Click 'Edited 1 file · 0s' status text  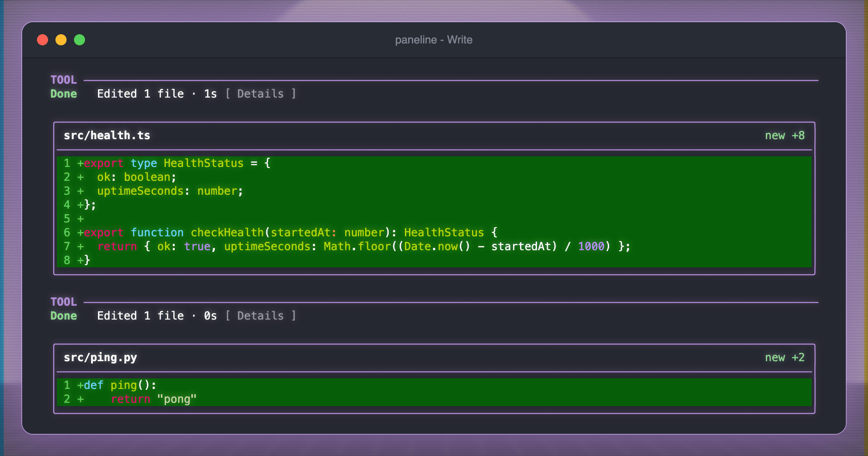point(157,316)
